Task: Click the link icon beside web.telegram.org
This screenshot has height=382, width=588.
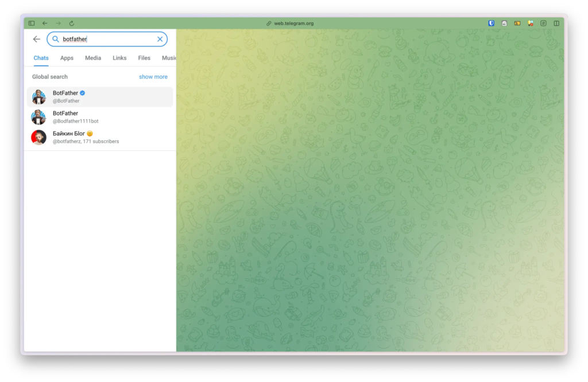Action: pyautogui.click(x=269, y=23)
